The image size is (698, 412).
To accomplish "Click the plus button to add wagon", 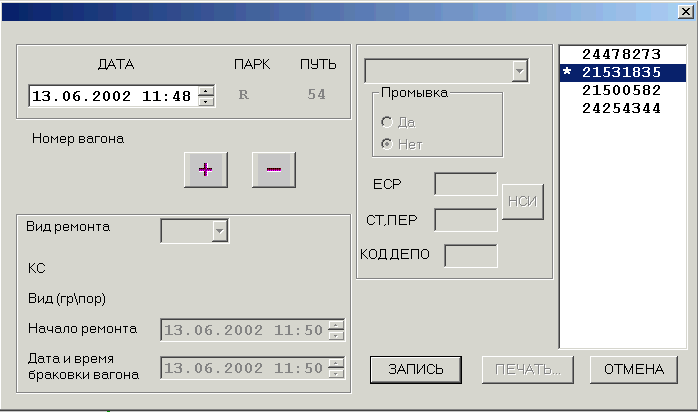I will click(x=206, y=170).
